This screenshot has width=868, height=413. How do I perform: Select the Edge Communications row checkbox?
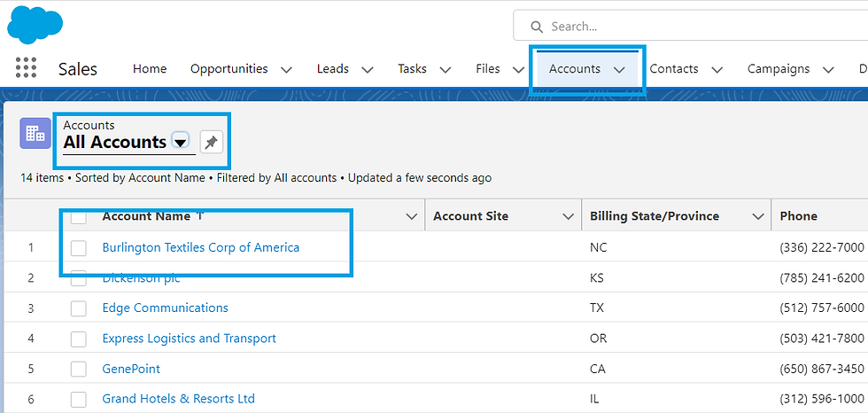(79, 308)
